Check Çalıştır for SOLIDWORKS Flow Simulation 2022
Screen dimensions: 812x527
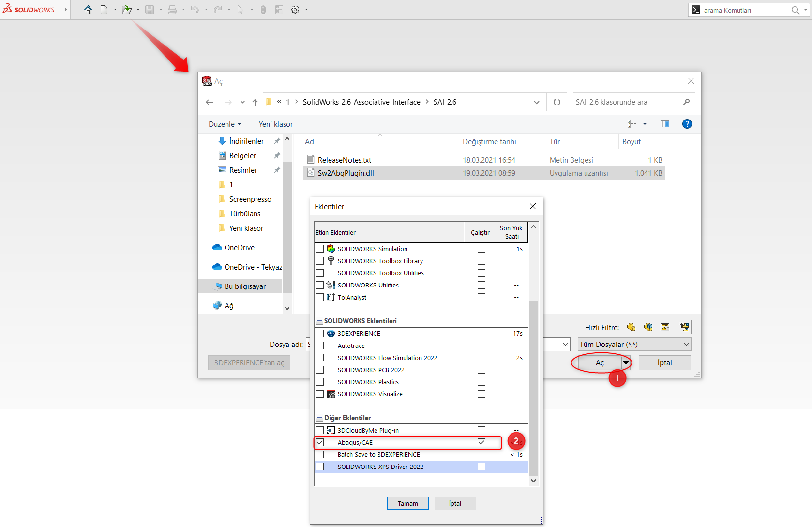pos(481,357)
